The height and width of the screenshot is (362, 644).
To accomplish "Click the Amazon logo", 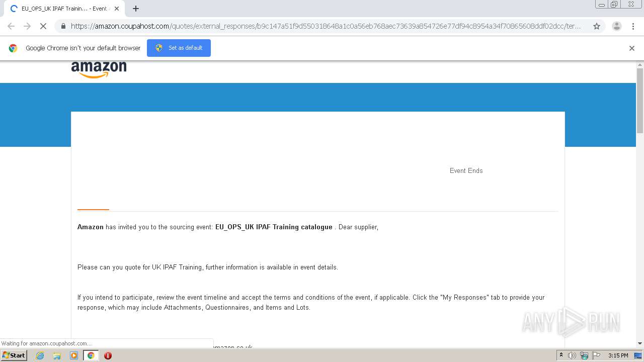I will [x=99, y=69].
